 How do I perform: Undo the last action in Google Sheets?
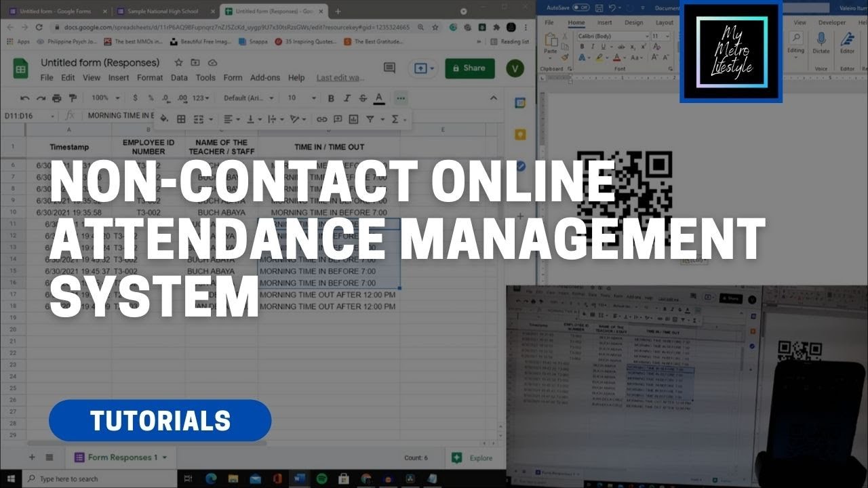(24, 98)
